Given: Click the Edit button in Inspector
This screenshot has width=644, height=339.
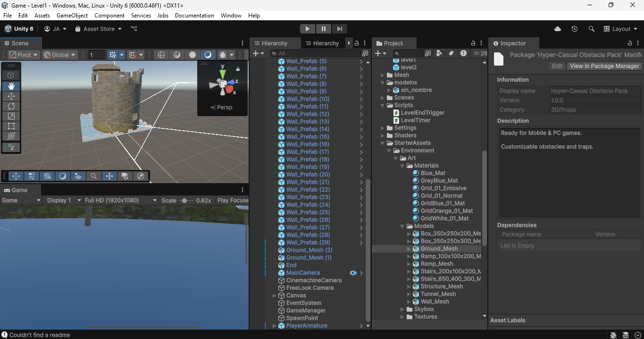Looking at the screenshot, I should point(557,66).
